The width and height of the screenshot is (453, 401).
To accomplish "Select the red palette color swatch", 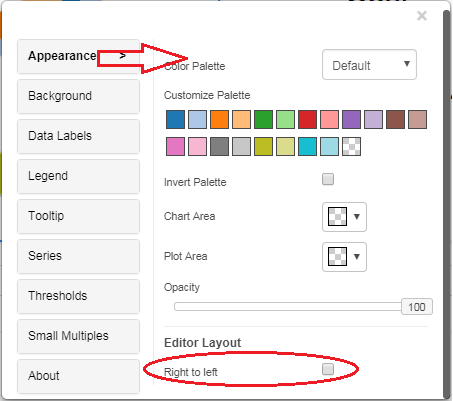I will point(307,120).
